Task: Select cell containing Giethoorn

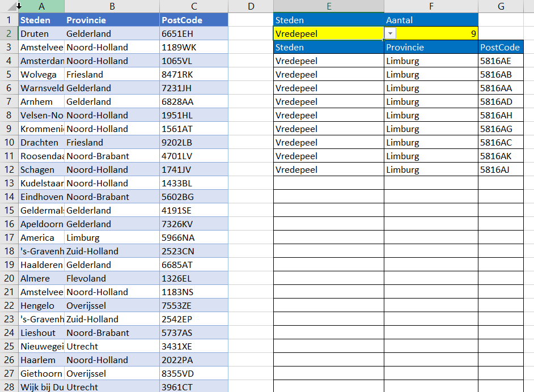Action: click(x=41, y=374)
